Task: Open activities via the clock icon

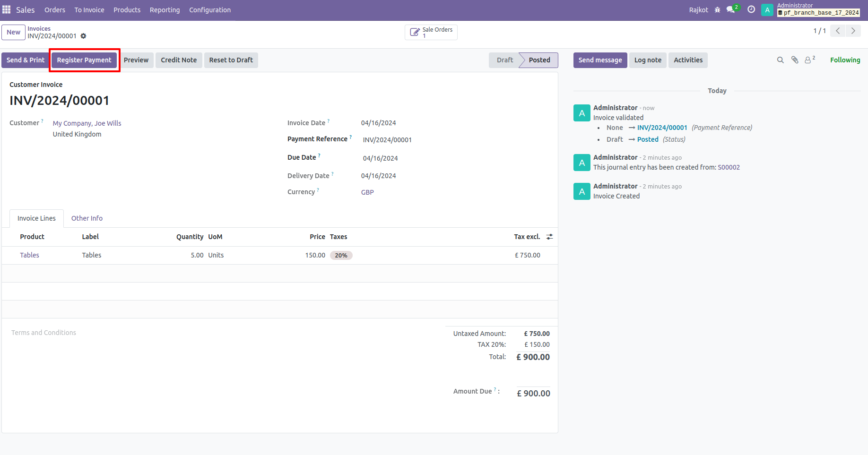Action: [x=751, y=9]
